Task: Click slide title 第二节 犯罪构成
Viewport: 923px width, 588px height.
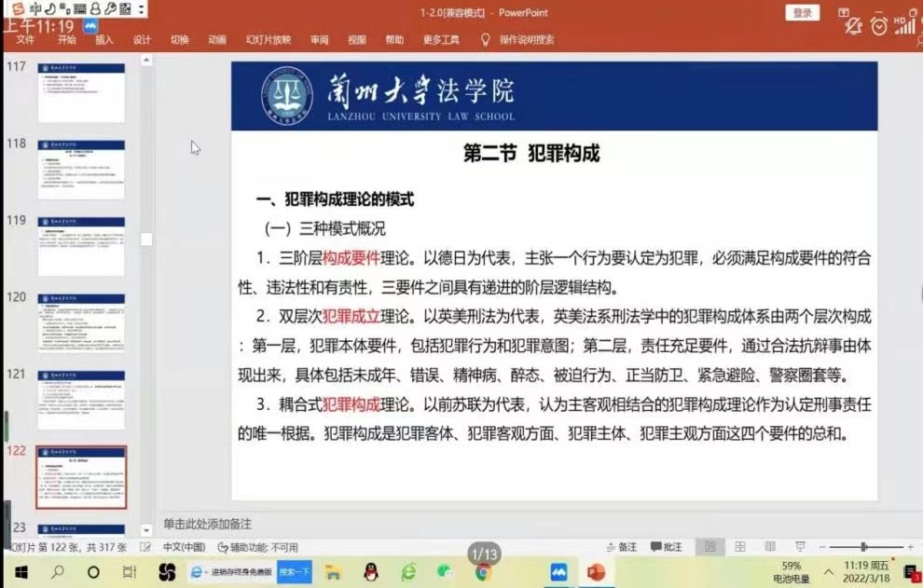Action: point(531,153)
